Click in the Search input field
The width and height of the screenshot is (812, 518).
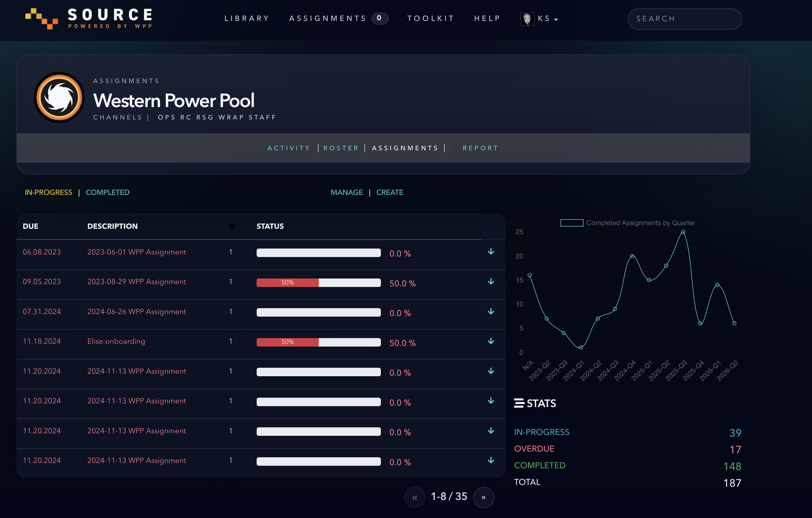(685, 19)
